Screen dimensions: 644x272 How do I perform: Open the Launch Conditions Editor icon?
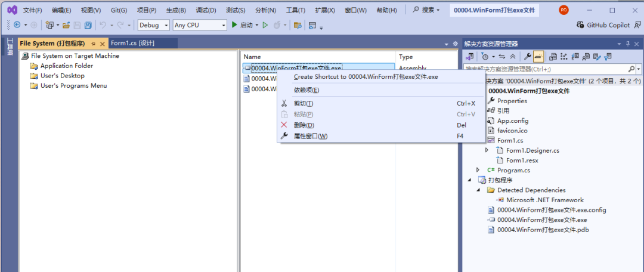(x=609, y=56)
